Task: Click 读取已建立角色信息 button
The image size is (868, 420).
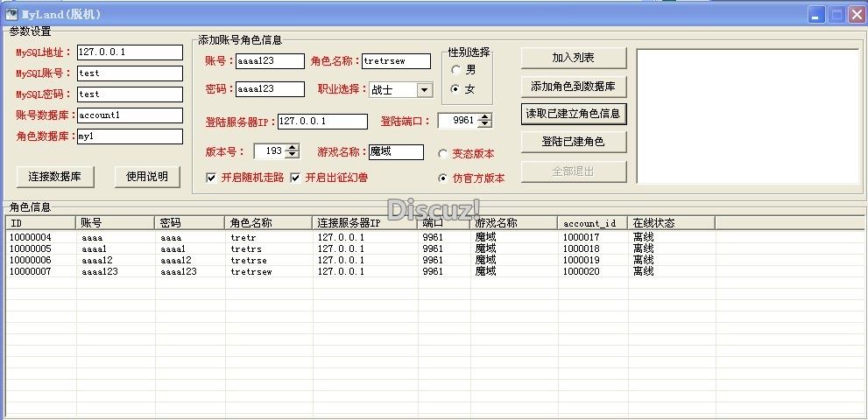Action: 574,114
